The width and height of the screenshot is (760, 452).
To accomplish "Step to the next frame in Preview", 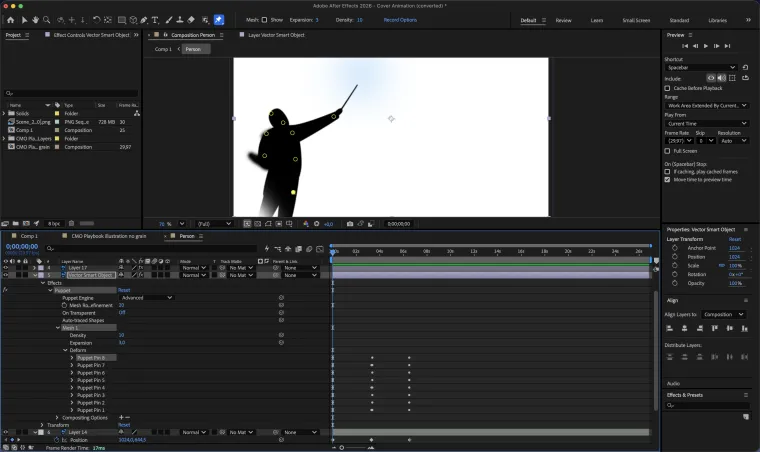I will (716, 46).
